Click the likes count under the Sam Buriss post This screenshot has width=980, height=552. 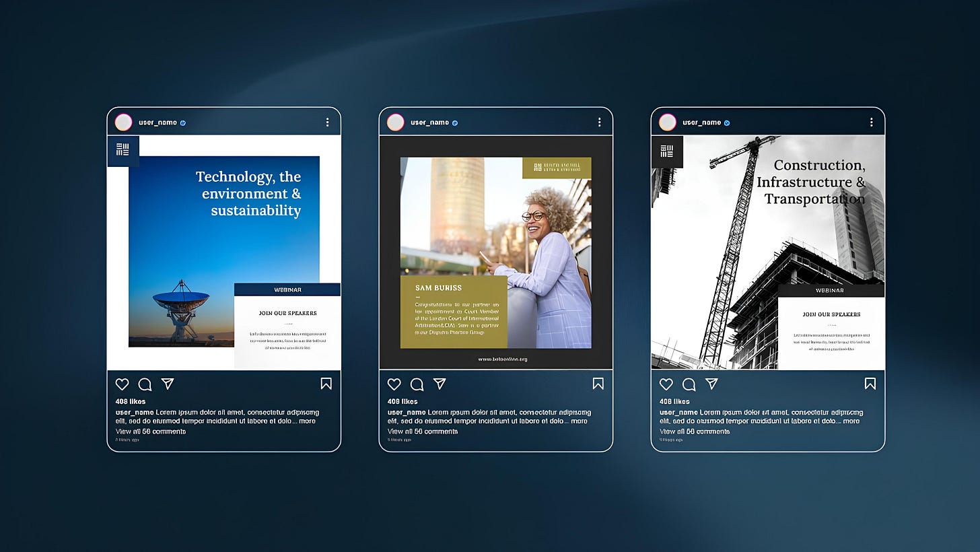coord(403,402)
